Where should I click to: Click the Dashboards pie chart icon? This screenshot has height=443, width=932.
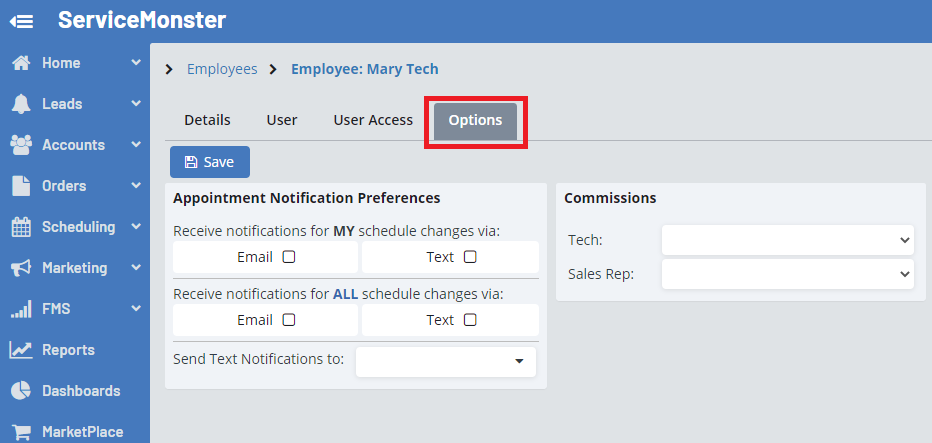[21, 391]
